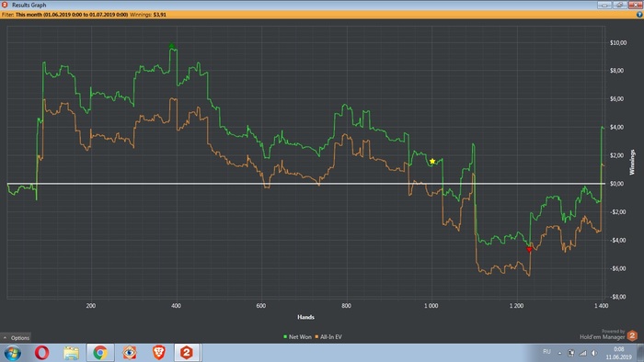Restore the Results Graph window size
Image resolution: width=644 pixels, height=362 pixels.
click(619, 5)
